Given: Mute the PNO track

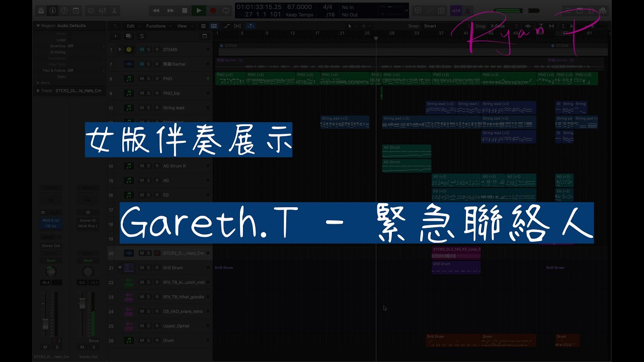Looking at the screenshot, I should point(142,79).
